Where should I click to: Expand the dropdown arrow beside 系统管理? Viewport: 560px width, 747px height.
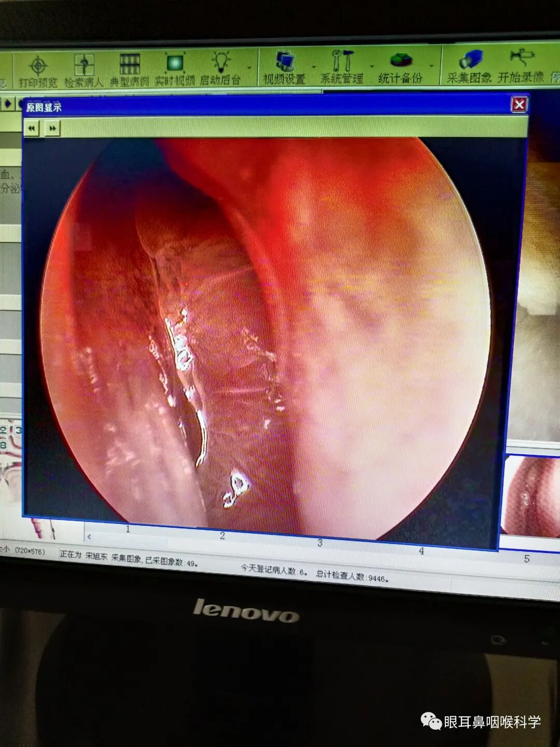click(x=372, y=66)
